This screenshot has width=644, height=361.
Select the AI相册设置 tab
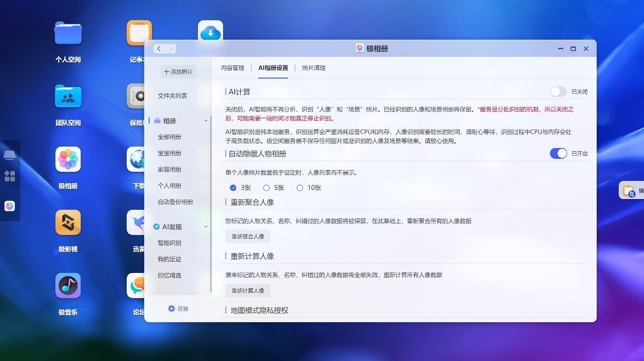coord(273,68)
